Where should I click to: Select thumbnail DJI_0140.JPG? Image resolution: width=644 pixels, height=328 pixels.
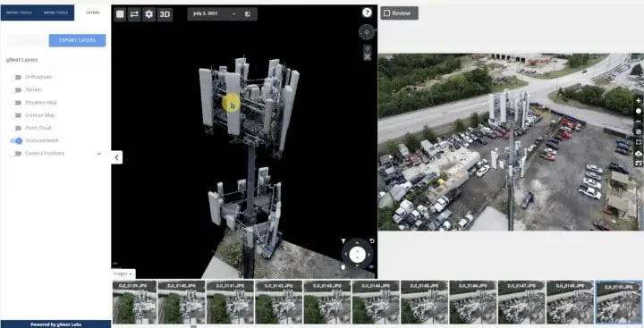pos(182,302)
